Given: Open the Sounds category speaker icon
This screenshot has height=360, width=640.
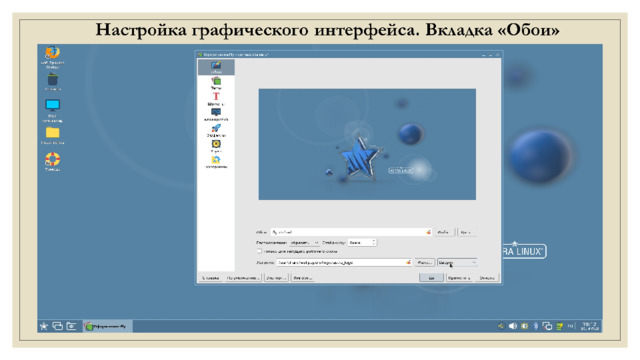Looking at the screenshot, I should point(216,146).
